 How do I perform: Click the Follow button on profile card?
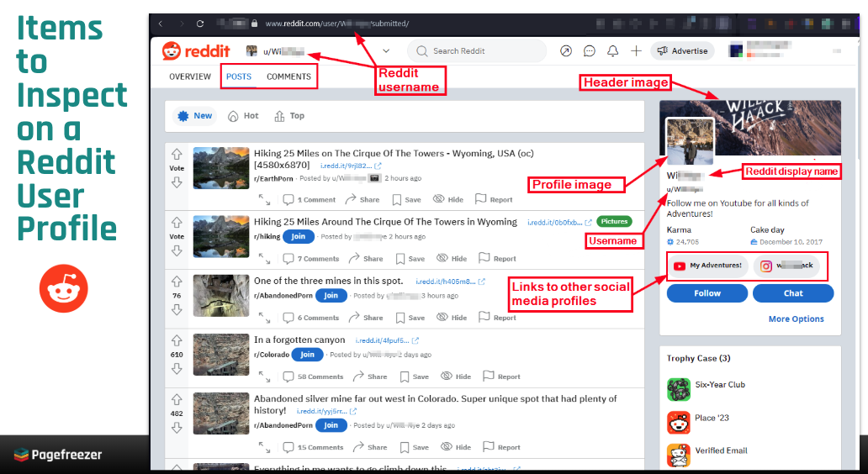click(707, 293)
